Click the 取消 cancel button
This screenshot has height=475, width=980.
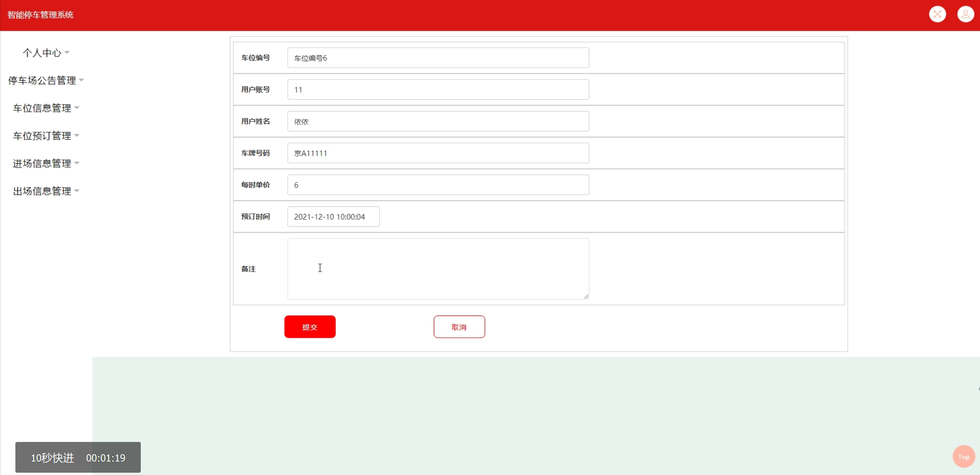pos(459,327)
